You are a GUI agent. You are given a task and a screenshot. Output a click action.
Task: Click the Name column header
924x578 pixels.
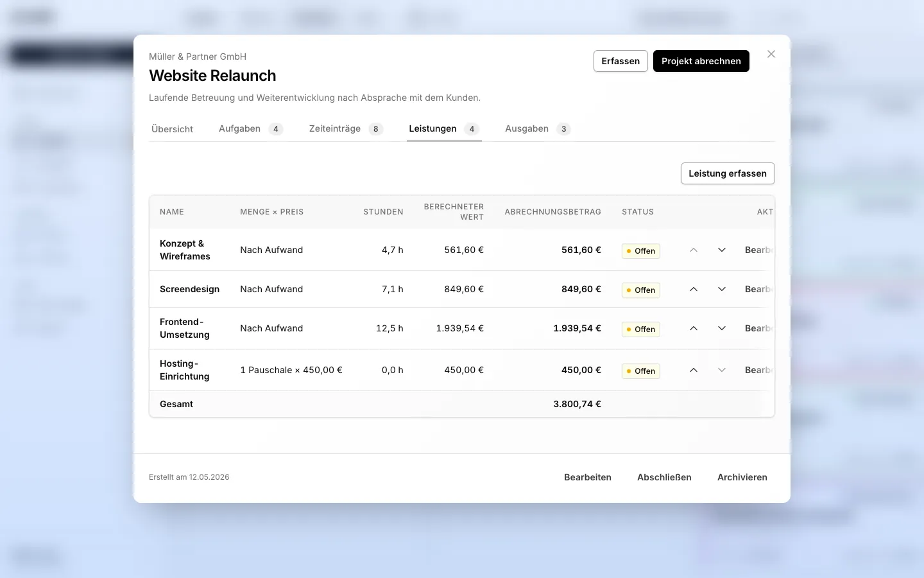point(172,212)
